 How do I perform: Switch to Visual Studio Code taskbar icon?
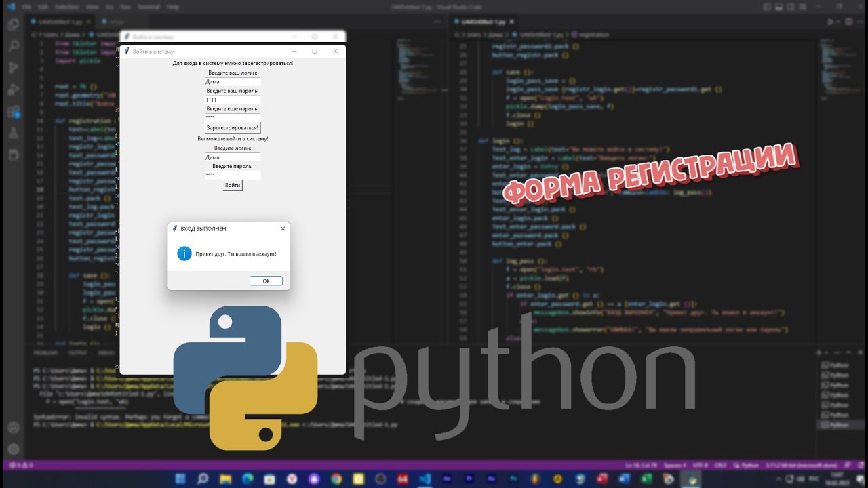point(425,479)
